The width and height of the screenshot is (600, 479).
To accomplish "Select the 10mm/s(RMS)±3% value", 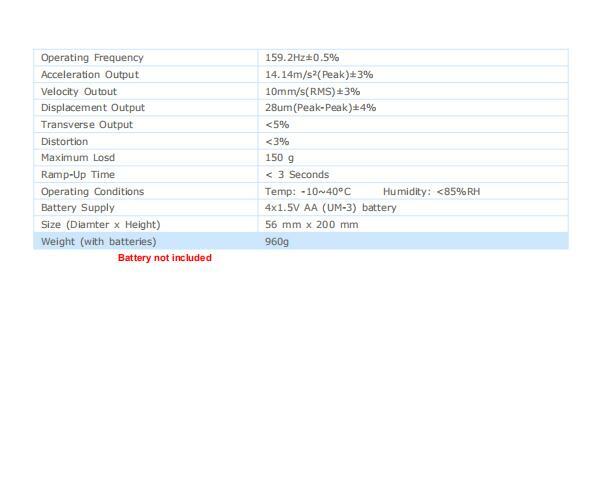I will coord(312,91).
